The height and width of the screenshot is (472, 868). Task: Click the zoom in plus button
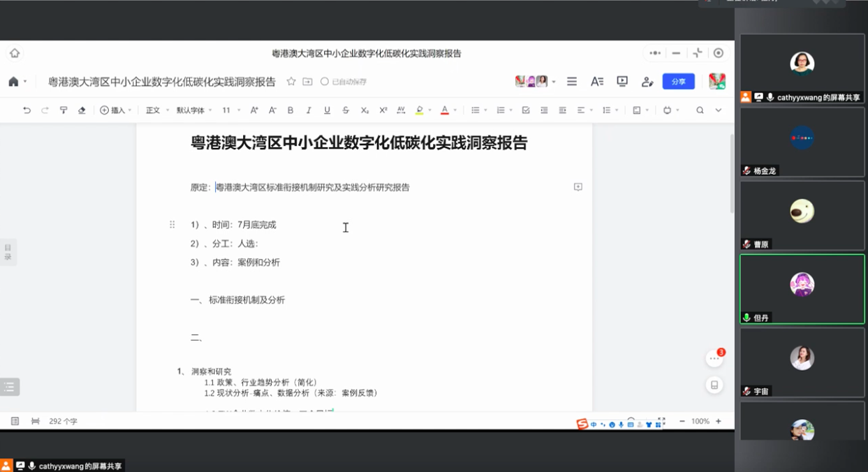pos(718,422)
